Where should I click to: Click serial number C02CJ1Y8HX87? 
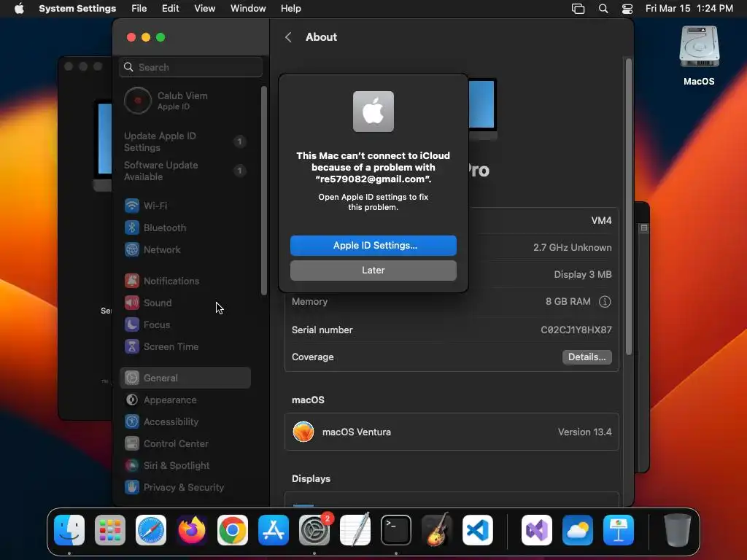pos(576,330)
